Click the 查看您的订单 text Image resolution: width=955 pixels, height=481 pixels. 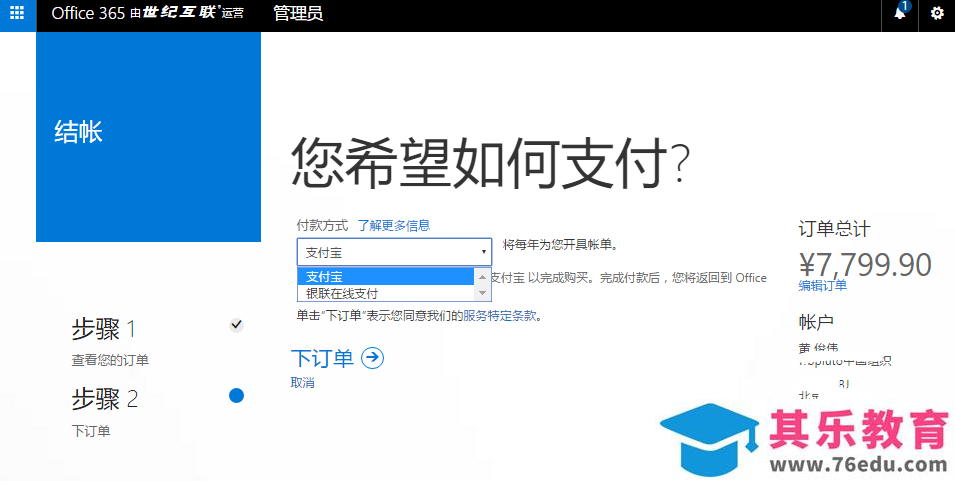click(110, 360)
